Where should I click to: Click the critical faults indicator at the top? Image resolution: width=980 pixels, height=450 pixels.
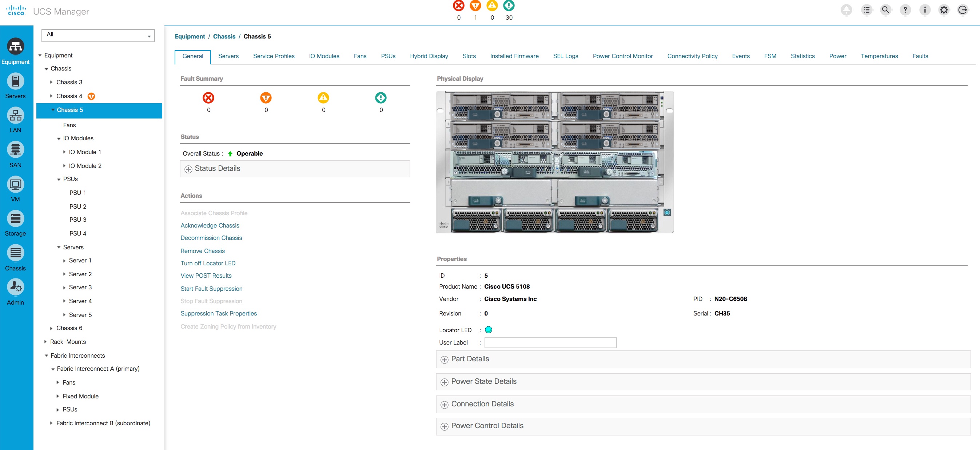(x=458, y=6)
